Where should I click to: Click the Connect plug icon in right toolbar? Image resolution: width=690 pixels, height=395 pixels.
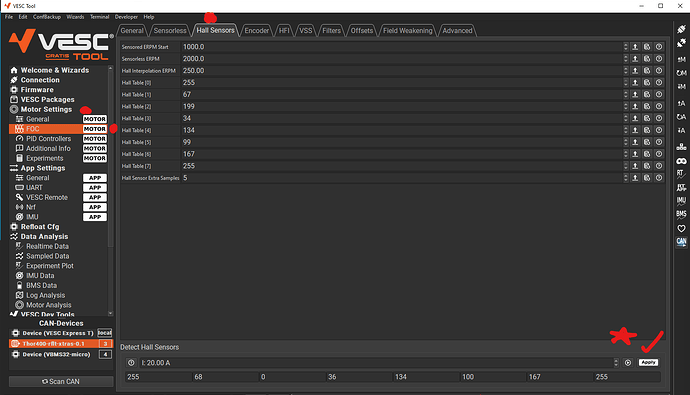pos(681,29)
